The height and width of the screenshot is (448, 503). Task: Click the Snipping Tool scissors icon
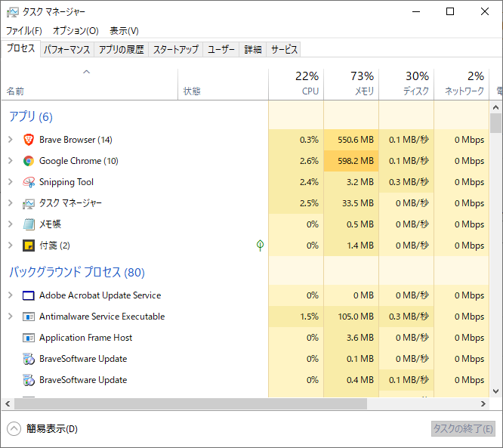tap(29, 182)
